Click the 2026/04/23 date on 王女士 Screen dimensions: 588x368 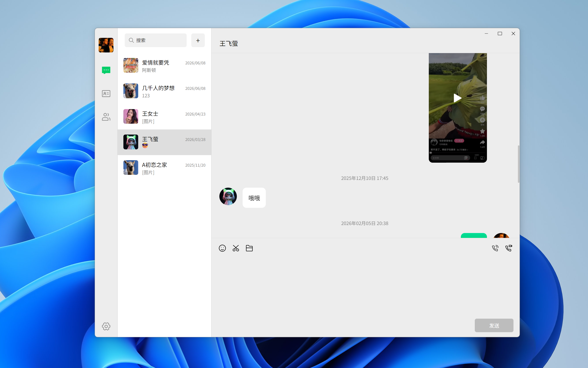point(195,114)
